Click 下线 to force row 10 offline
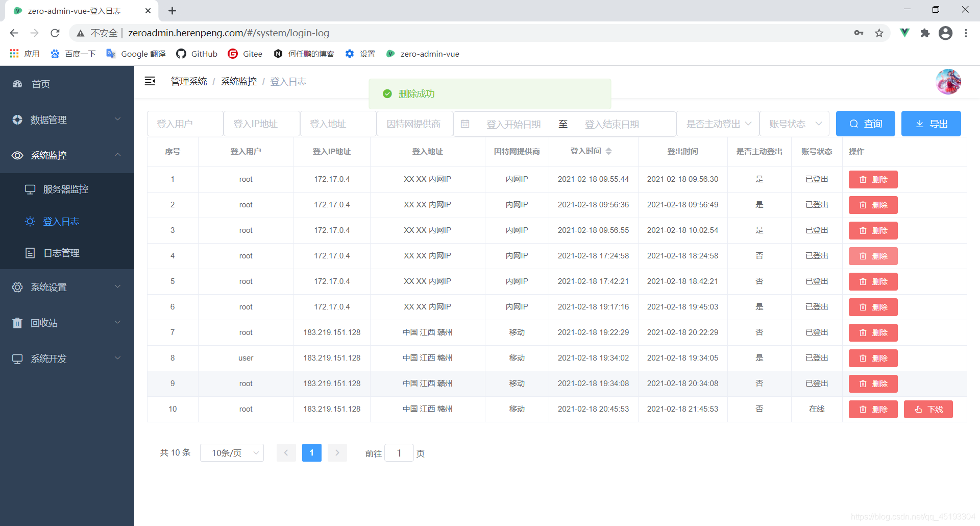 (928, 409)
